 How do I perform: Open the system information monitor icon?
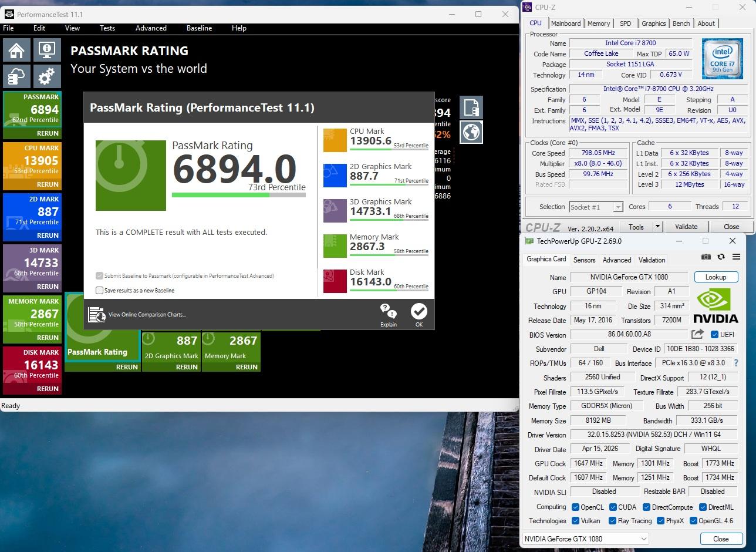click(x=47, y=50)
